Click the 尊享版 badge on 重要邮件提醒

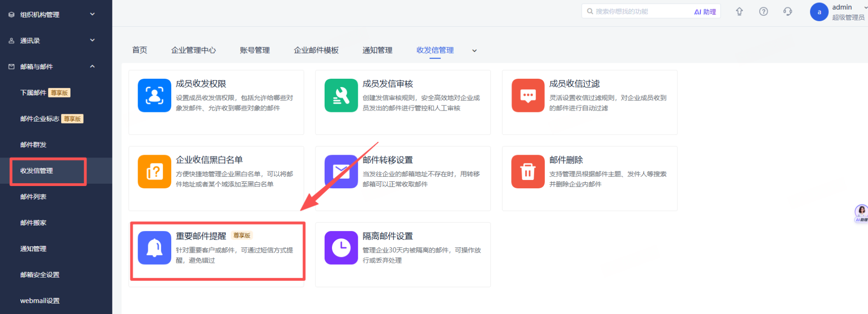coord(242,236)
